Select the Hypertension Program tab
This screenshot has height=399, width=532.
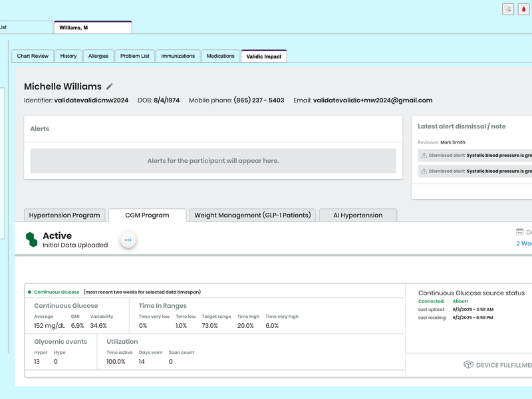click(x=65, y=215)
